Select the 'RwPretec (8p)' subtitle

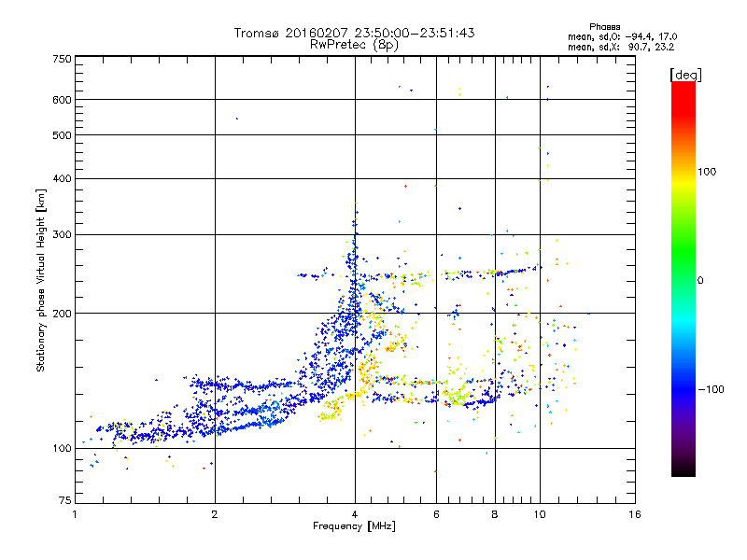(x=355, y=45)
